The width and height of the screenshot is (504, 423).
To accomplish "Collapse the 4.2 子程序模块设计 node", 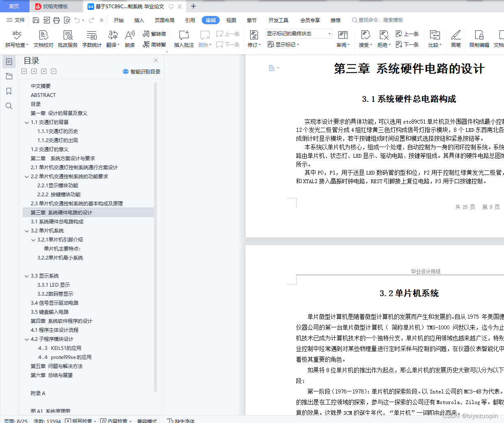I will (27, 339).
